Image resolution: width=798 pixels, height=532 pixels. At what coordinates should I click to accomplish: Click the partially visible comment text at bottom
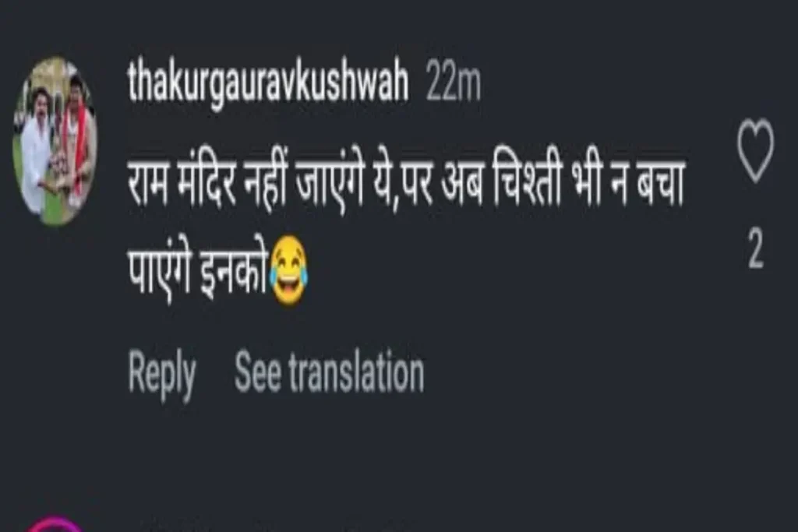tap(275, 527)
